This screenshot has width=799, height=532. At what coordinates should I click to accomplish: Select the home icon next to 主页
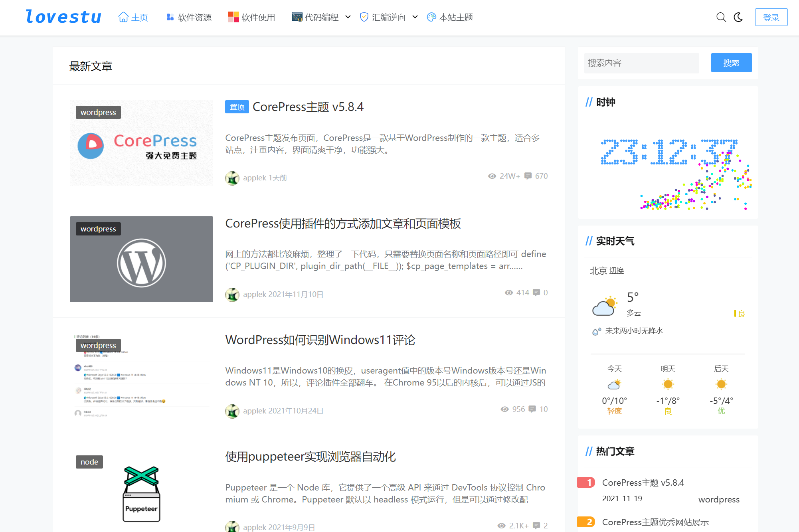pyautogui.click(x=123, y=17)
